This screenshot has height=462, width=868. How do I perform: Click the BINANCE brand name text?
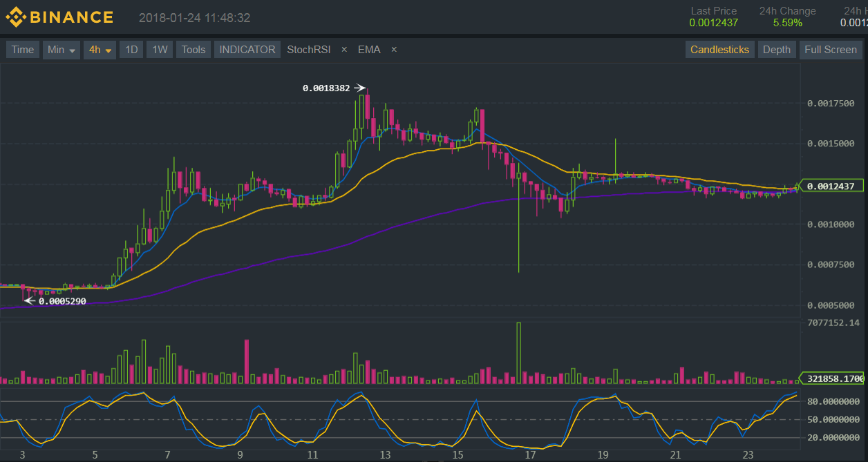[72, 18]
